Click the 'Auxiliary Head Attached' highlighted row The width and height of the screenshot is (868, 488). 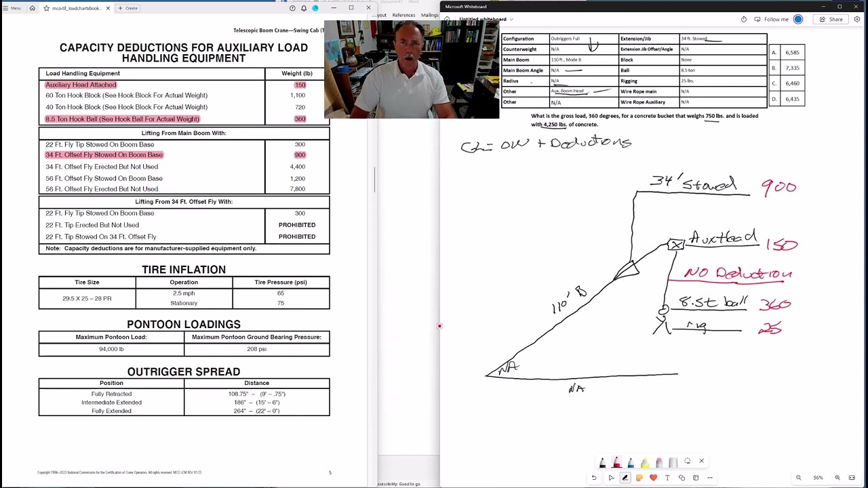pyautogui.click(x=81, y=85)
